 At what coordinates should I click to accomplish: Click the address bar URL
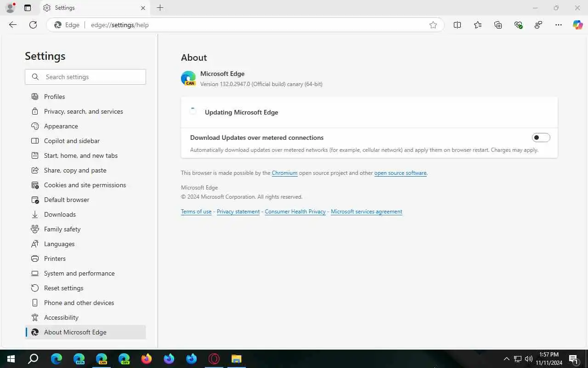pyautogui.click(x=120, y=25)
